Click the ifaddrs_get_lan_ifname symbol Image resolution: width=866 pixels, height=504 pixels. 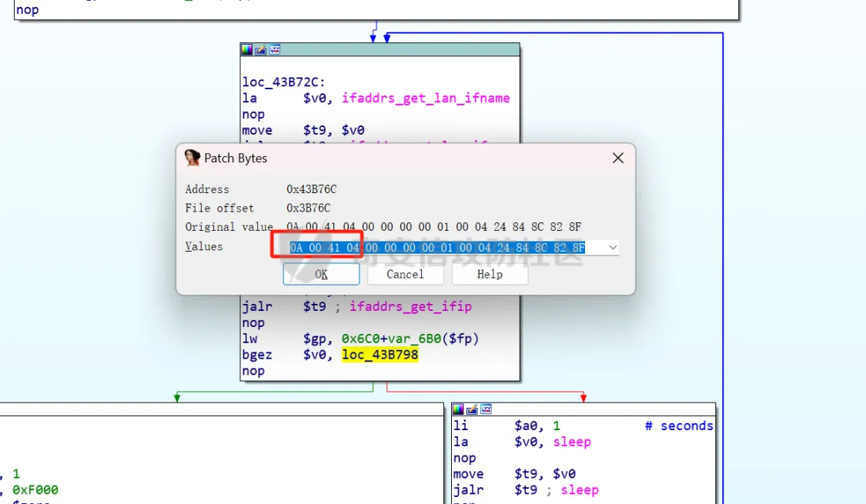(x=426, y=98)
